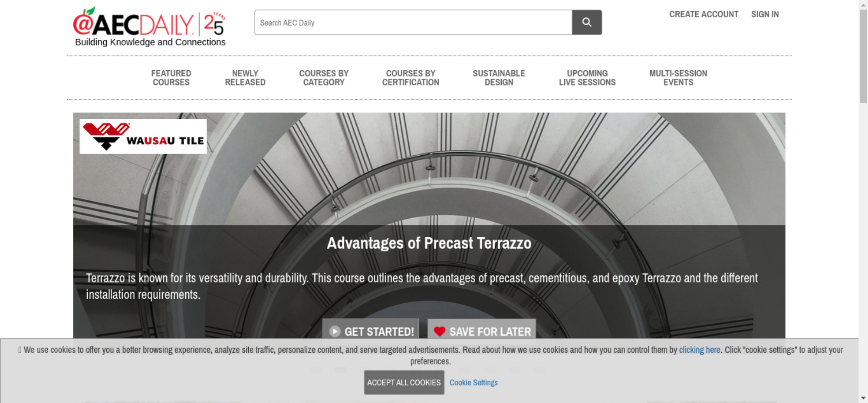Viewport: 868px width, 403px height.
Task: View Upcoming Live Sessions
Action: coord(587,78)
